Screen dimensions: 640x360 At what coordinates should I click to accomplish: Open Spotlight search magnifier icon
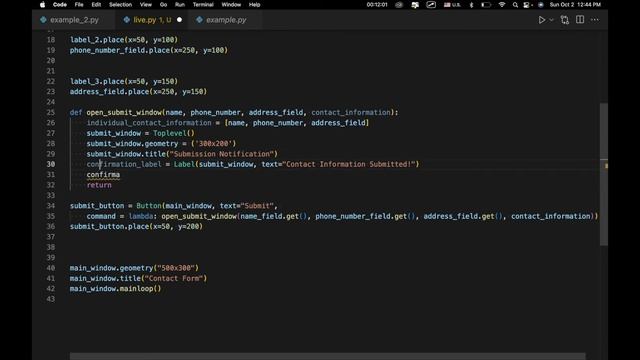click(515, 4)
